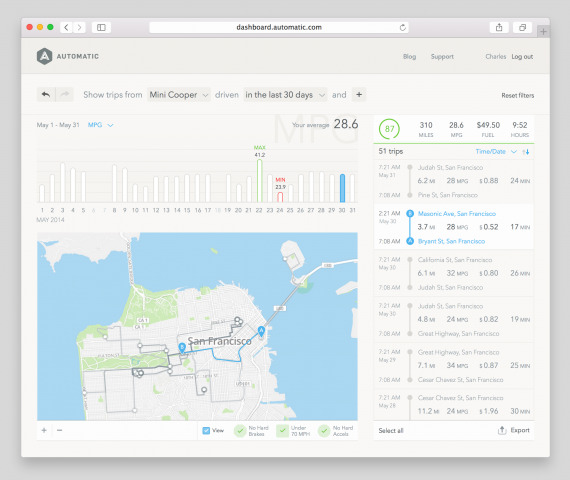Click the Masonic Ave, San Francisco link
570x480 pixels.
[x=457, y=213]
